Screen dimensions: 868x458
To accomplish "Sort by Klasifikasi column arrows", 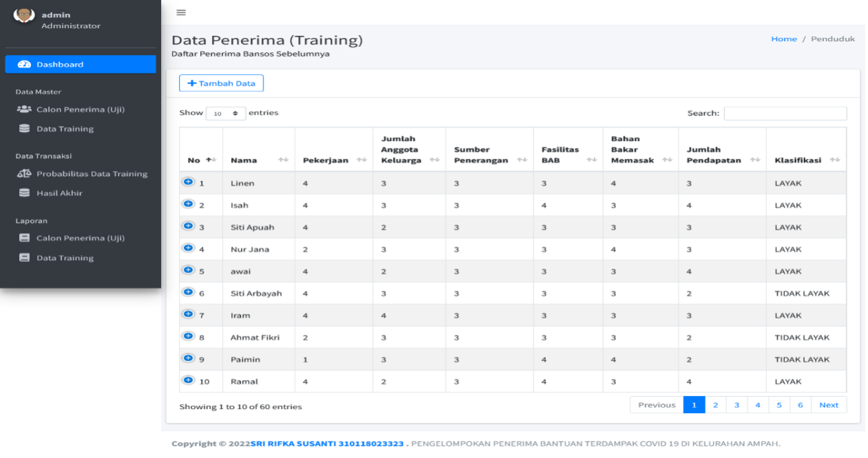I will pos(835,160).
